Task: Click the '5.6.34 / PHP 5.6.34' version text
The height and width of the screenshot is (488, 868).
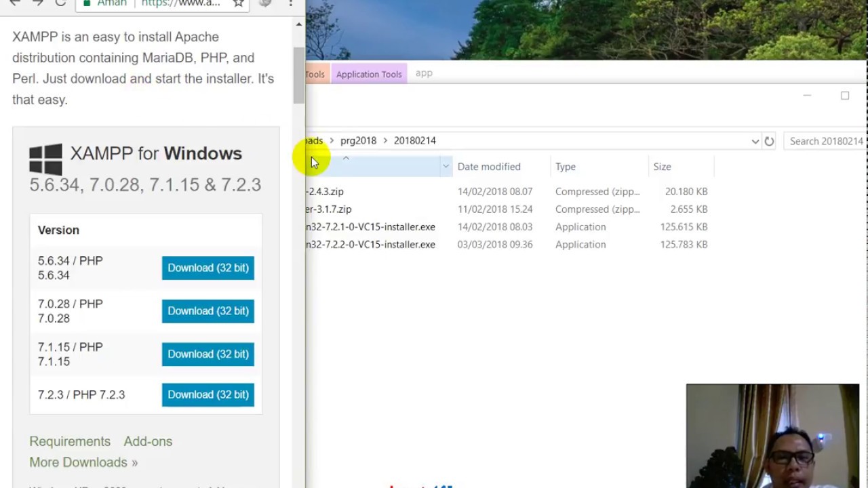Action: pyautogui.click(x=71, y=268)
